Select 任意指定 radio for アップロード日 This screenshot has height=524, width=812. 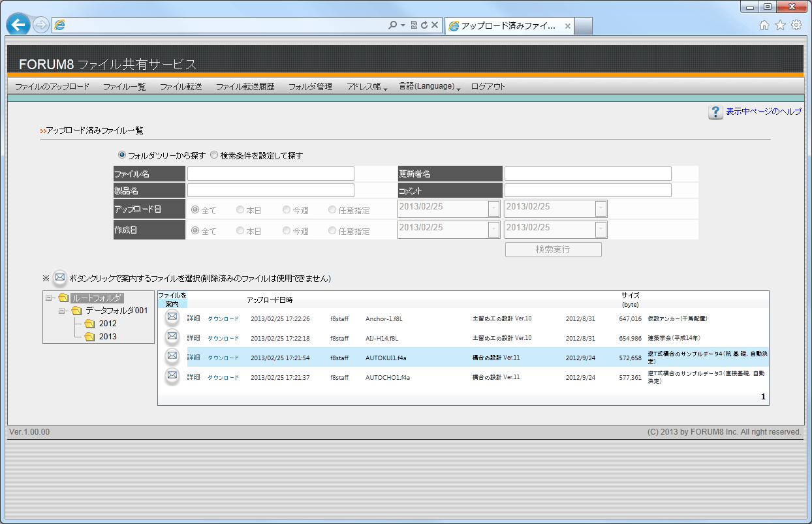(x=332, y=210)
